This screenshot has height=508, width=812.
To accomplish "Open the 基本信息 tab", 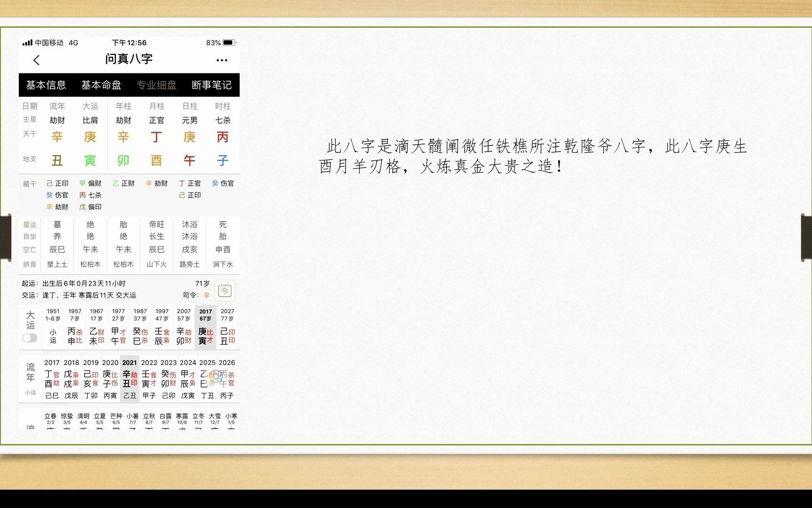I will click(x=46, y=85).
